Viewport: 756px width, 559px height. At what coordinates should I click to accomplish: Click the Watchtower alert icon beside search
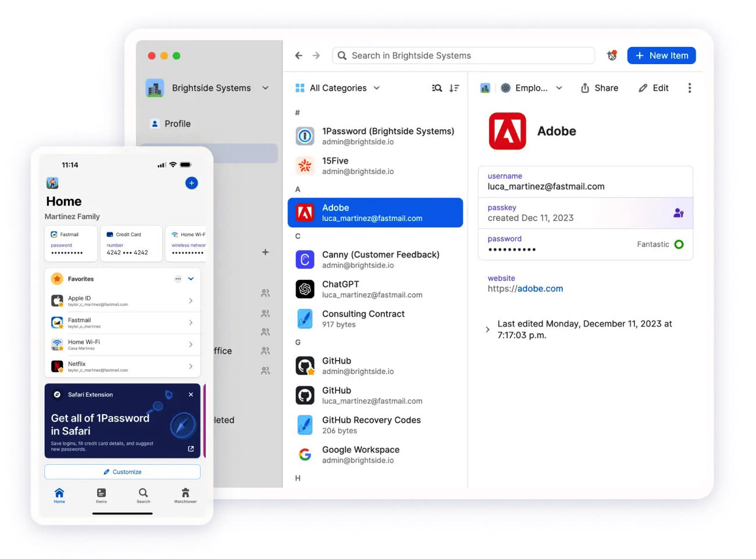pyautogui.click(x=611, y=55)
